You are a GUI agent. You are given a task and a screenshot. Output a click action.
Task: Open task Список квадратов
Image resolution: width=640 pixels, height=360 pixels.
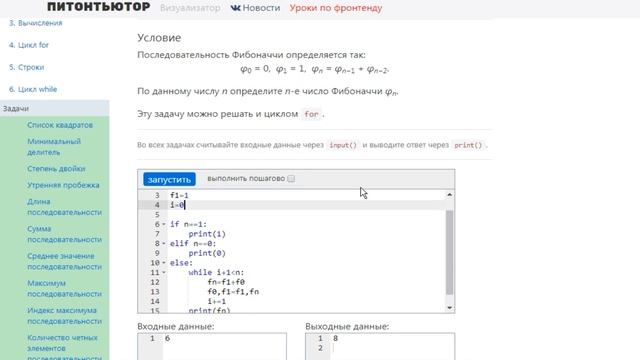click(x=60, y=125)
